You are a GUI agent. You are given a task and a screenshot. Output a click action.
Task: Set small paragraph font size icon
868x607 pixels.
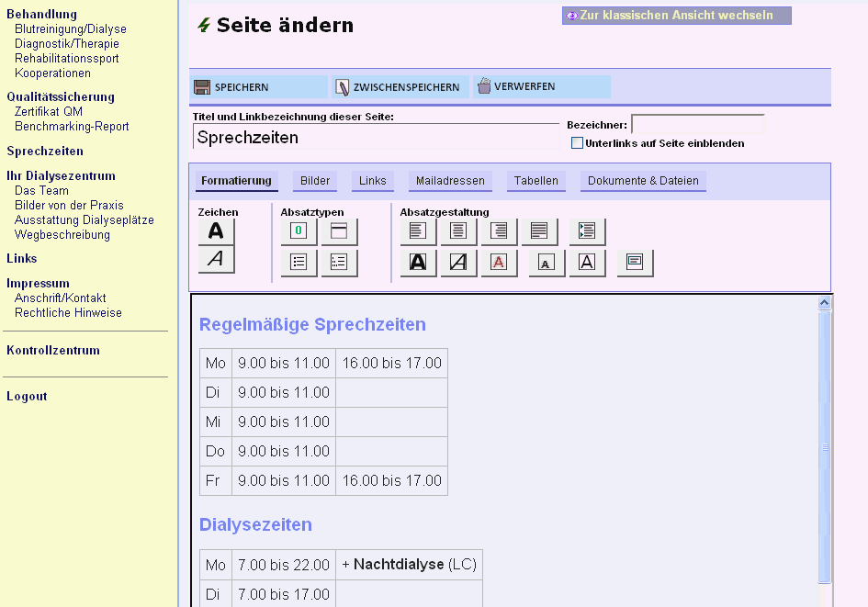pyautogui.click(x=547, y=263)
